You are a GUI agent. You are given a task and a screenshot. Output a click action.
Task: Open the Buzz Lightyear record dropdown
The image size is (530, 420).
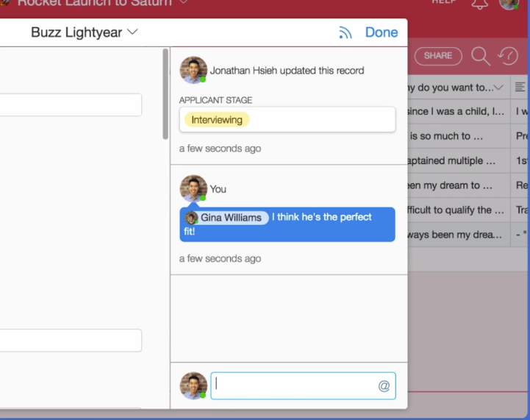click(x=132, y=32)
